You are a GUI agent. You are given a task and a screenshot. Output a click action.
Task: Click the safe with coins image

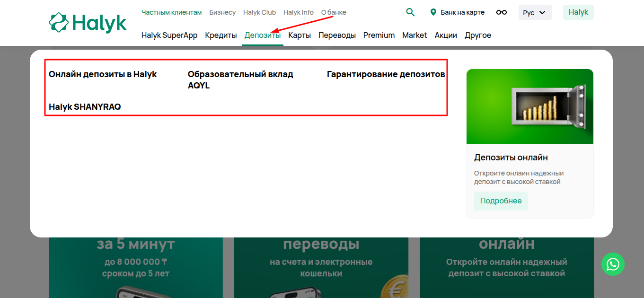530,106
